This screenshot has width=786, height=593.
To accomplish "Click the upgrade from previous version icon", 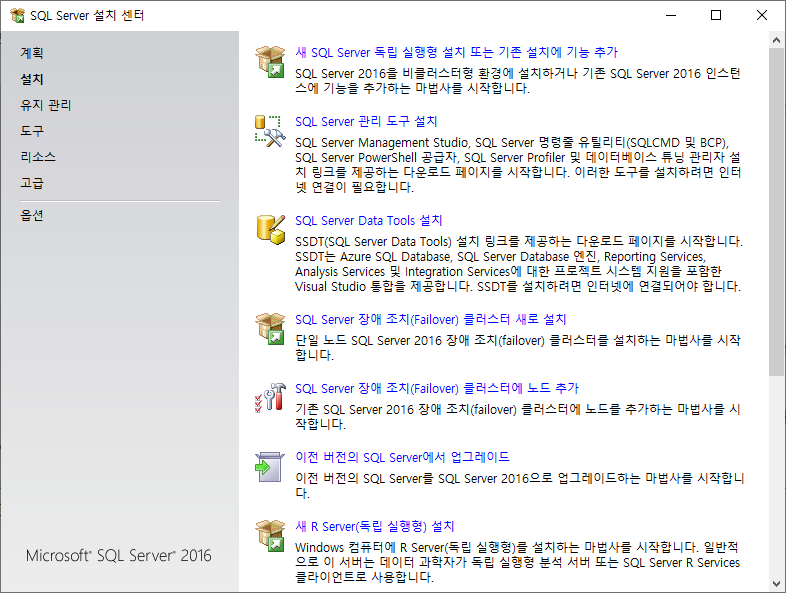I will [x=270, y=467].
